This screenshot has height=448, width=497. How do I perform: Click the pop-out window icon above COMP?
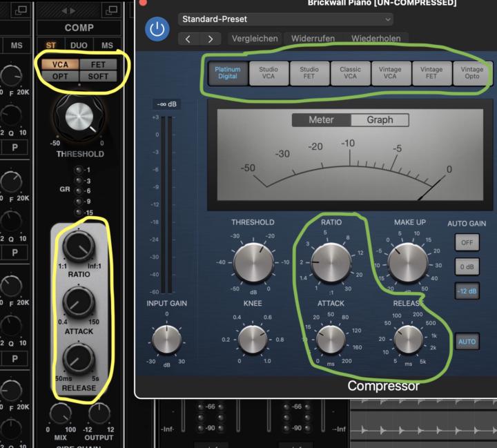[111, 10]
